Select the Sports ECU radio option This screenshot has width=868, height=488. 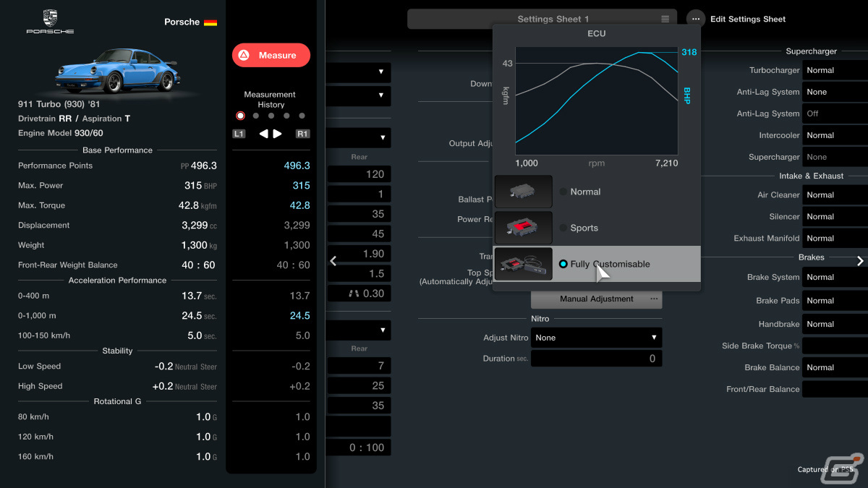point(563,228)
